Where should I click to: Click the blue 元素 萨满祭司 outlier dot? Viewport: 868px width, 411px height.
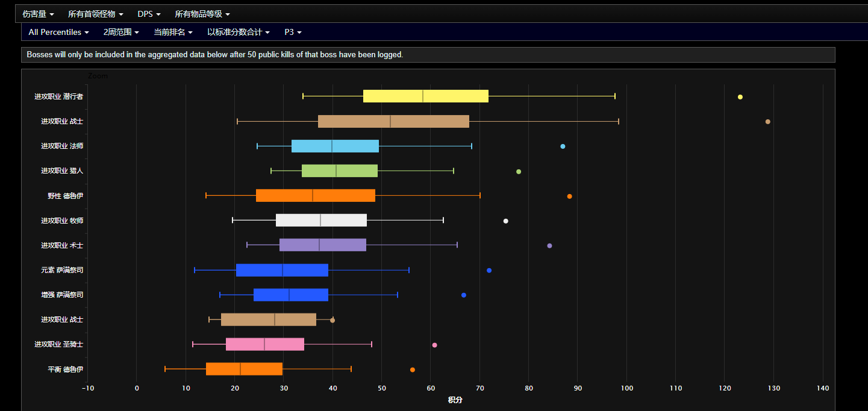point(489,271)
